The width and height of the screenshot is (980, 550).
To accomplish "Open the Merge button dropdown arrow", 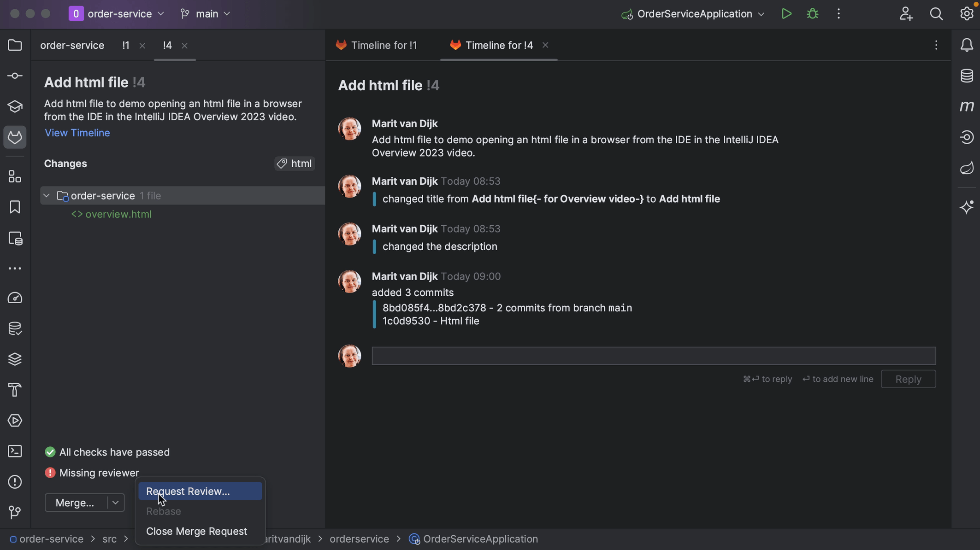I will (116, 503).
